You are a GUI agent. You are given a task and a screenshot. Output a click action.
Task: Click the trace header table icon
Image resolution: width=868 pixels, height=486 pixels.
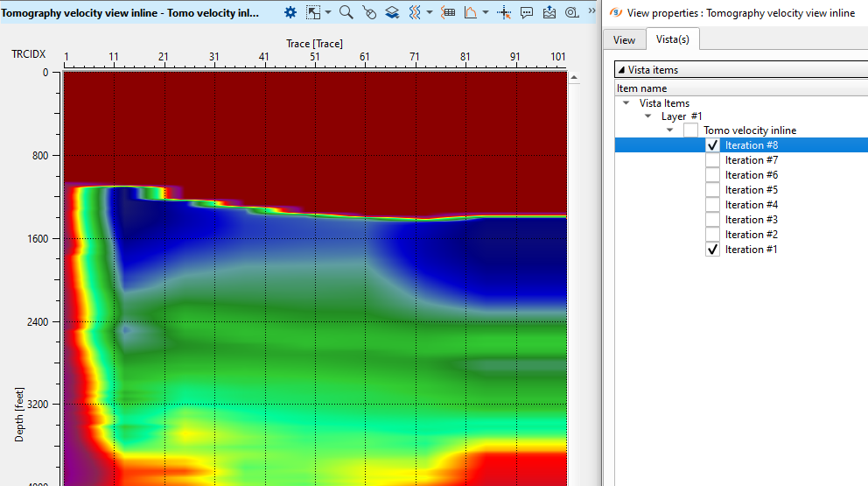click(448, 12)
